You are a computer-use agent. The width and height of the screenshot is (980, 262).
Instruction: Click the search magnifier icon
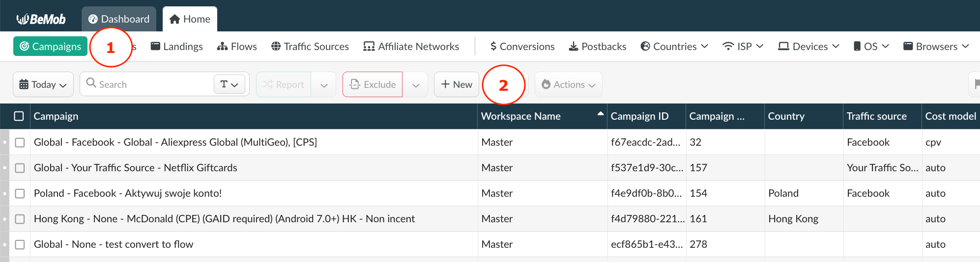(x=91, y=83)
